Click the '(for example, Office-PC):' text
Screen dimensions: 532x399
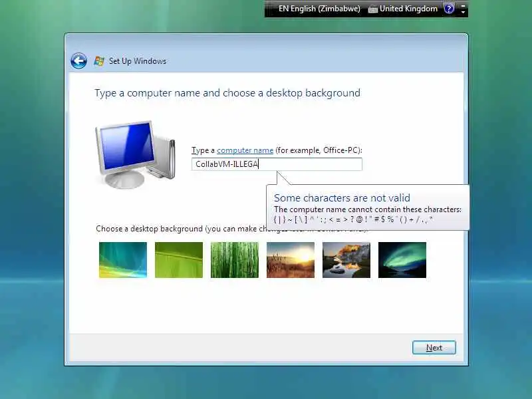(x=319, y=150)
